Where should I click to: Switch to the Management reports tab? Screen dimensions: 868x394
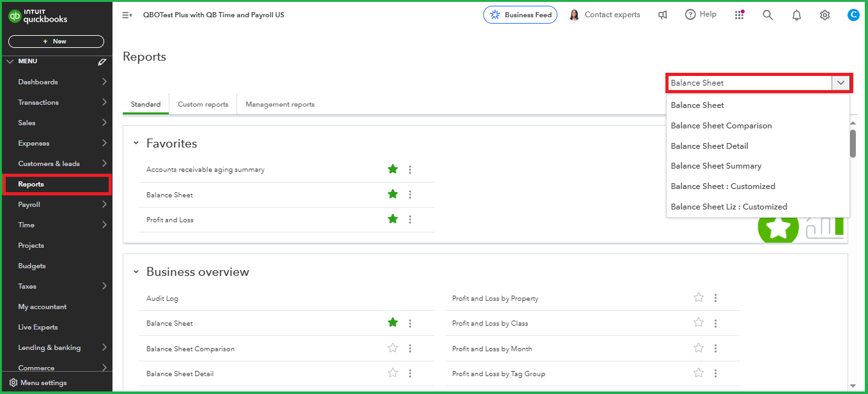[280, 104]
